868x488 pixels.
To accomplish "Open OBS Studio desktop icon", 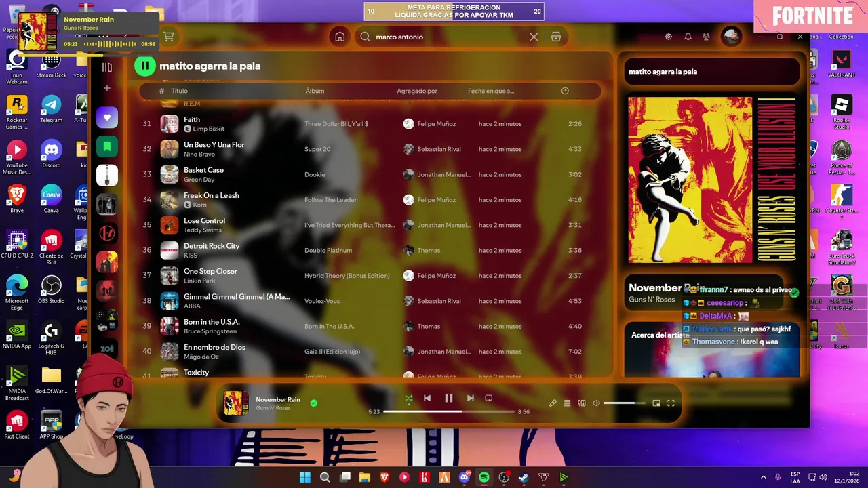I will [x=51, y=289].
